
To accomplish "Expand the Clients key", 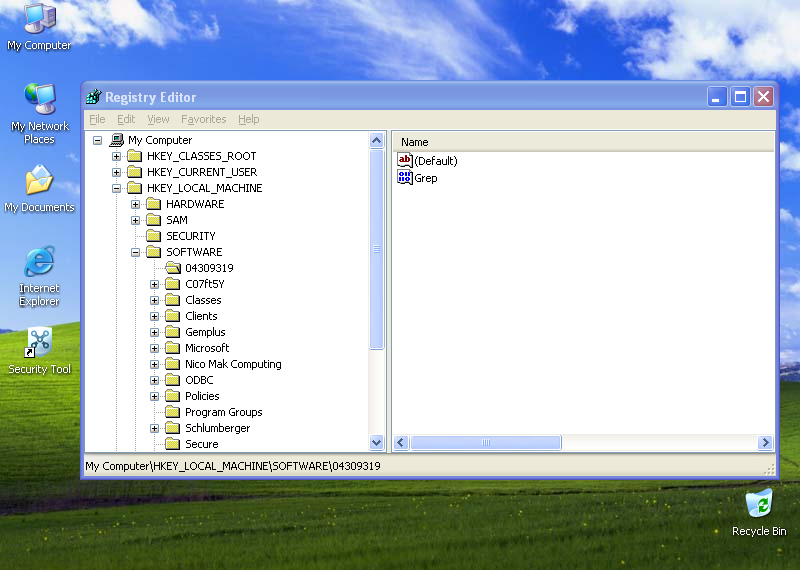I will [155, 316].
